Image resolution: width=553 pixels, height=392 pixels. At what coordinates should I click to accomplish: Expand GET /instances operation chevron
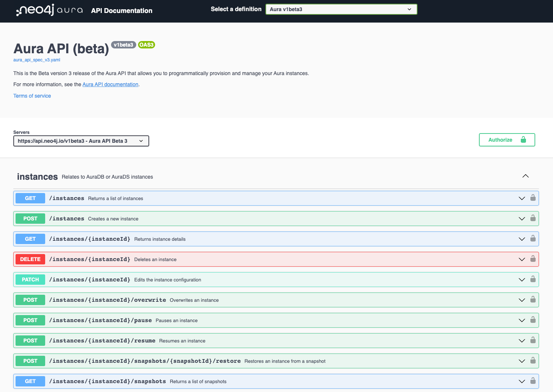point(522,199)
